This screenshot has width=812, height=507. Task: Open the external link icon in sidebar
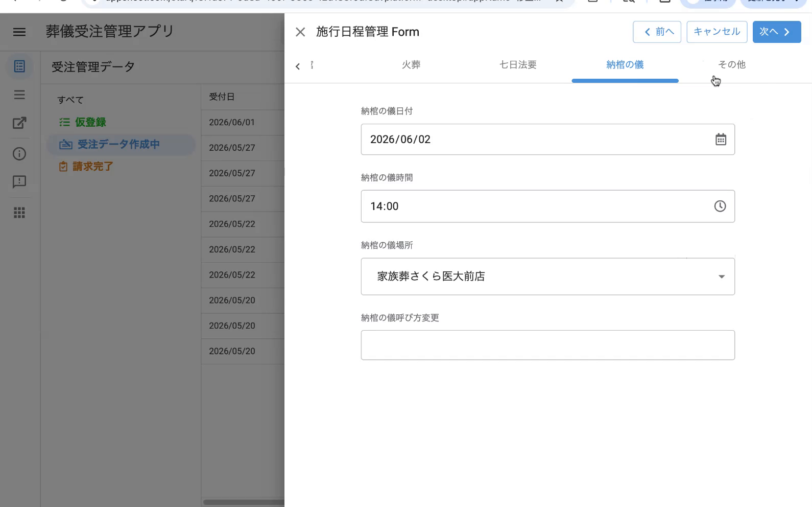click(x=19, y=123)
